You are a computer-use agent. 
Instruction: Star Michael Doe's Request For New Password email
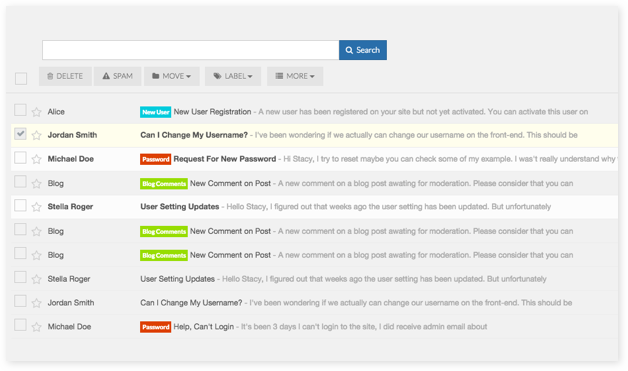36,159
